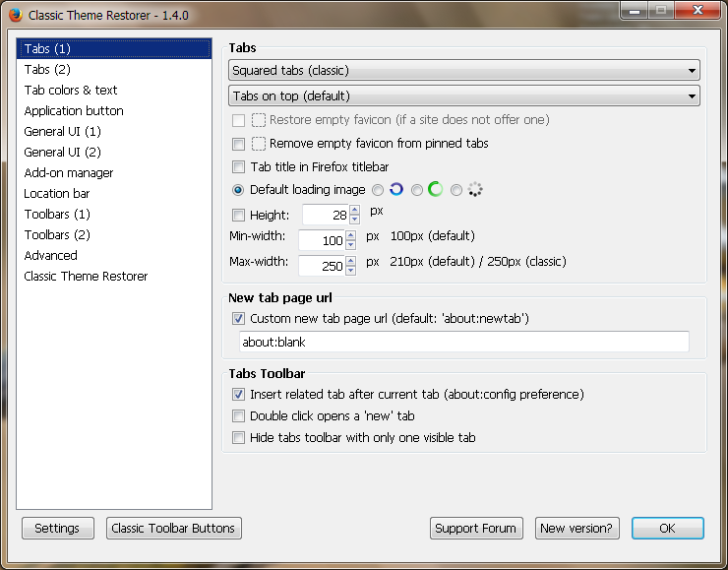
Task: Open Classic Toolbar Buttons
Action: (174, 529)
